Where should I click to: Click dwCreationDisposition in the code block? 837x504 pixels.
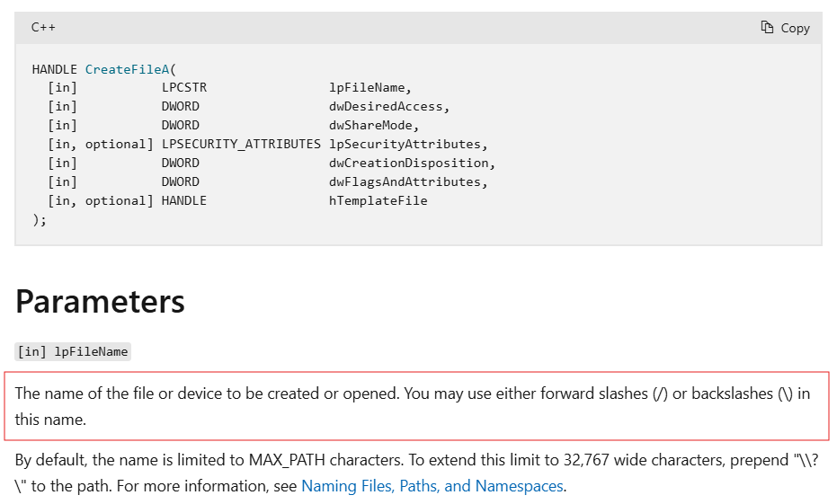[410, 164]
